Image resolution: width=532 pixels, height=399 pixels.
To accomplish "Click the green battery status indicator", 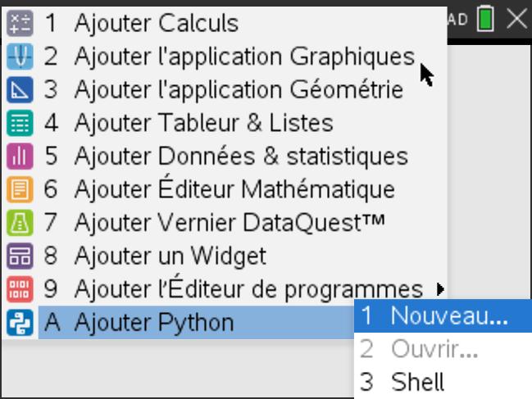I will 486,19.
